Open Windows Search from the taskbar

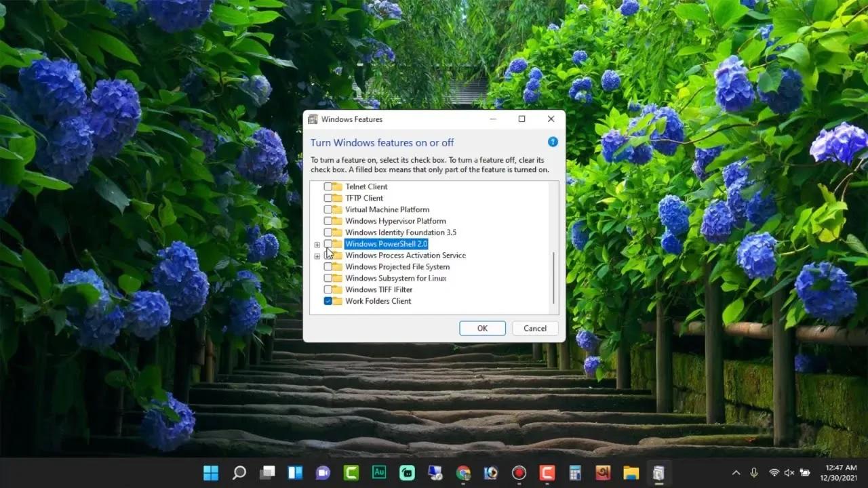click(239, 472)
